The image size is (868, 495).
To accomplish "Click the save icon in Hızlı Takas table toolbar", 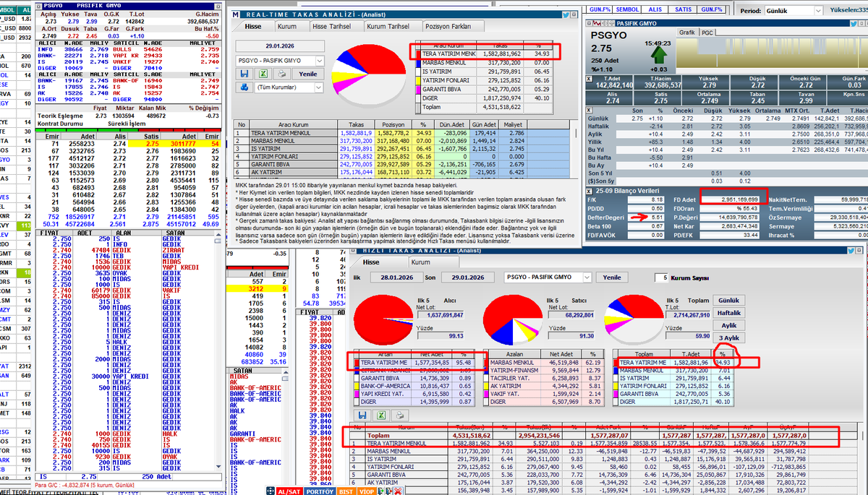I will (361, 415).
